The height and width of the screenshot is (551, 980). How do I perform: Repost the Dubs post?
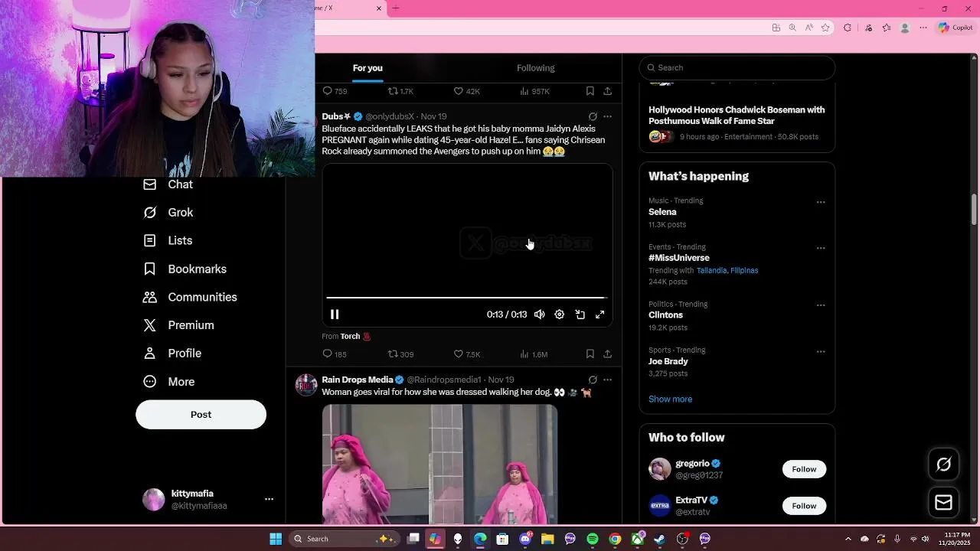pos(400,354)
